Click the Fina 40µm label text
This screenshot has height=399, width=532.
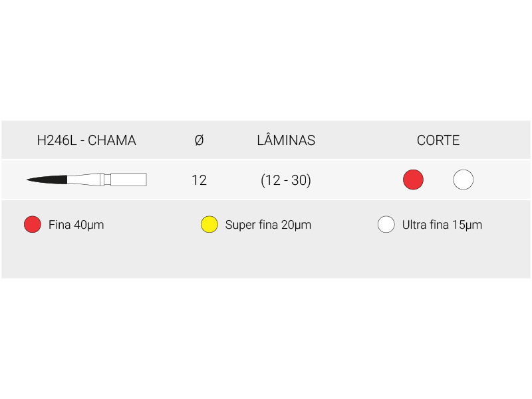(76, 225)
